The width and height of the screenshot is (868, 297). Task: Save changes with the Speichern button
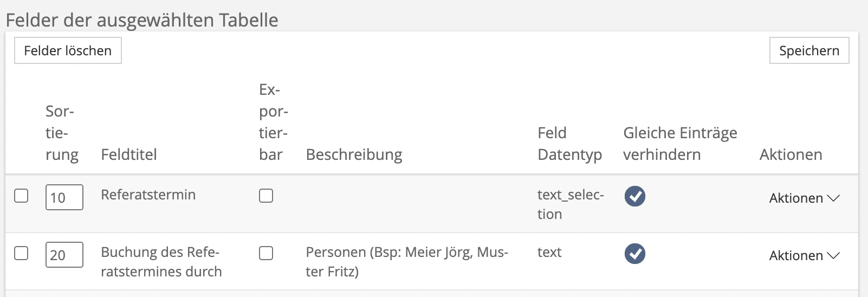pyautogui.click(x=809, y=50)
